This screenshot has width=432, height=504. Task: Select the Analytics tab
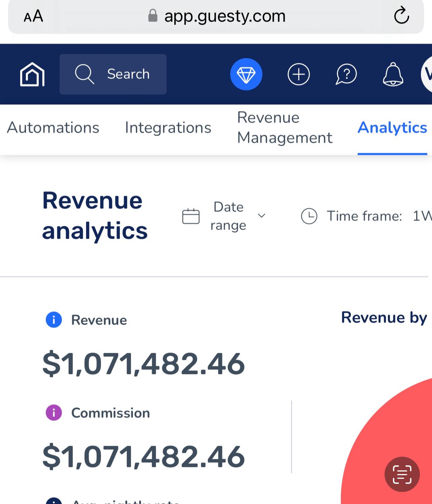pos(392,128)
